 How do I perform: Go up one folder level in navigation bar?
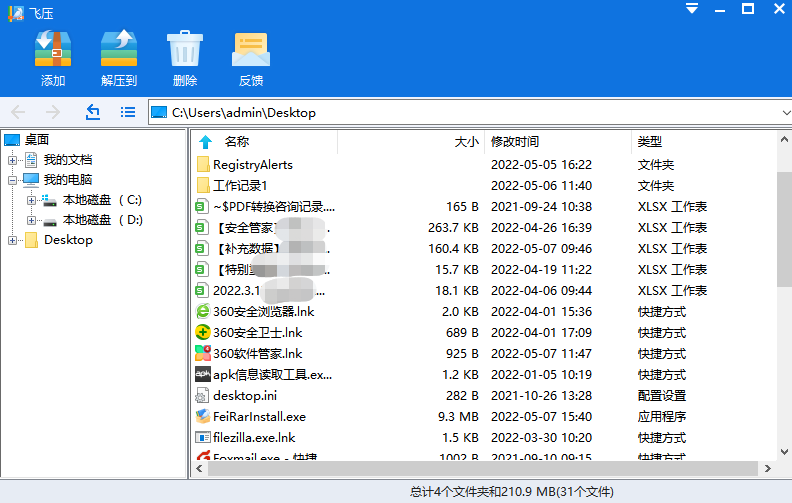[93, 112]
